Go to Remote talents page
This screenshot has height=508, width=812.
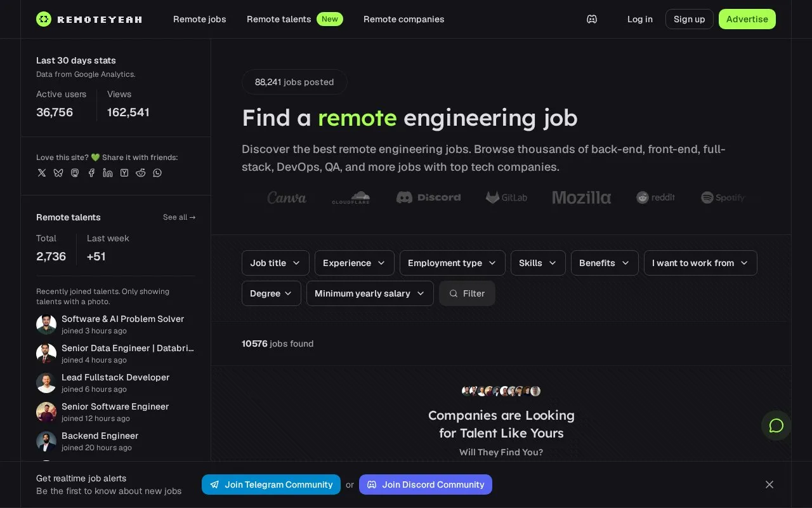pyautogui.click(x=279, y=19)
